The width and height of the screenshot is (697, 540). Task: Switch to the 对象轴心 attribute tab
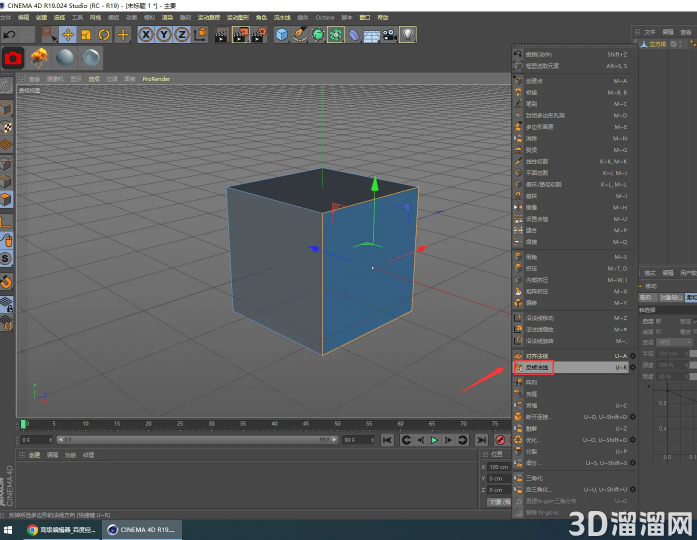click(671, 297)
